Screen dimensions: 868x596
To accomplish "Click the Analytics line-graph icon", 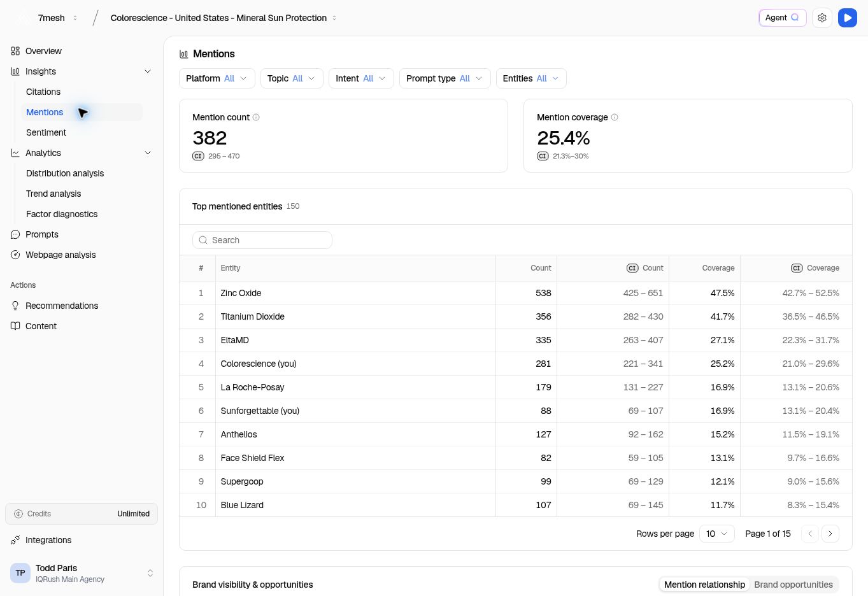I will point(15,153).
